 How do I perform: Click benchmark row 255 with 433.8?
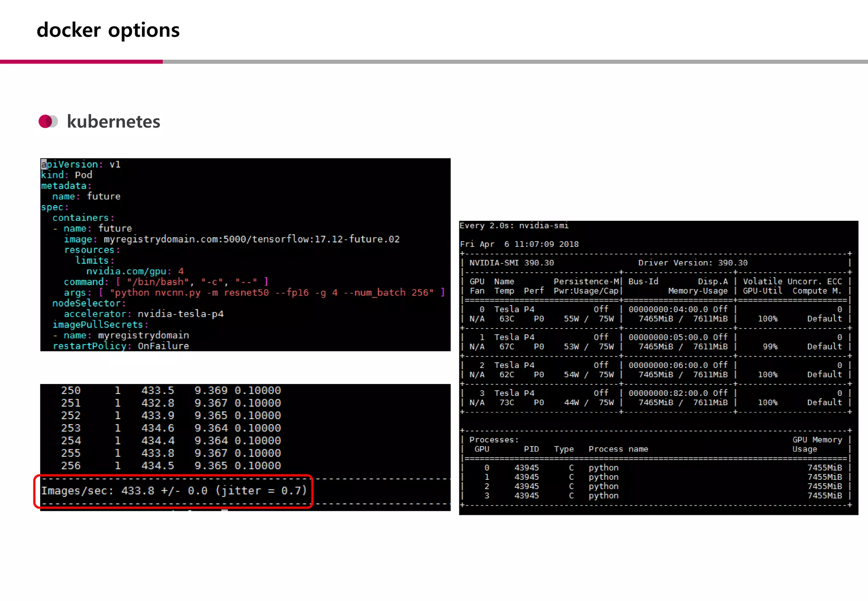tap(171, 453)
